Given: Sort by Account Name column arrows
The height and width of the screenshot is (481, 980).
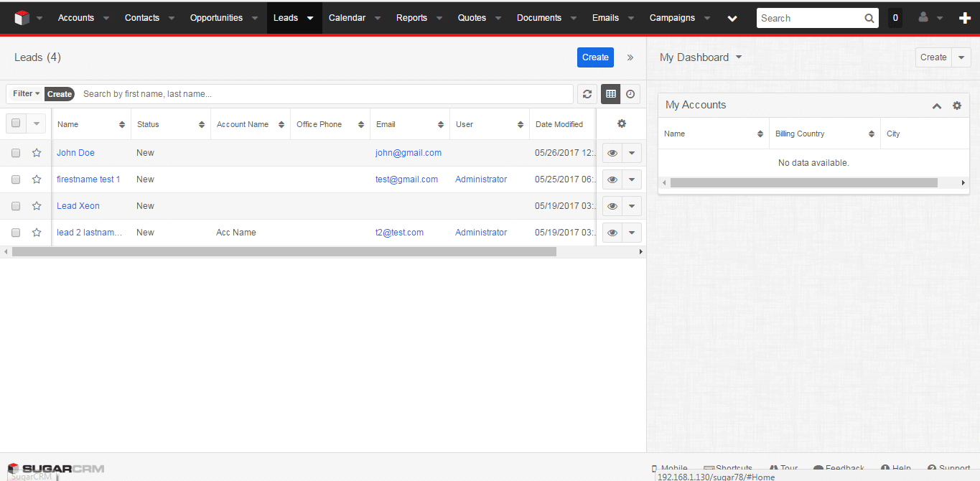Looking at the screenshot, I should point(281,124).
